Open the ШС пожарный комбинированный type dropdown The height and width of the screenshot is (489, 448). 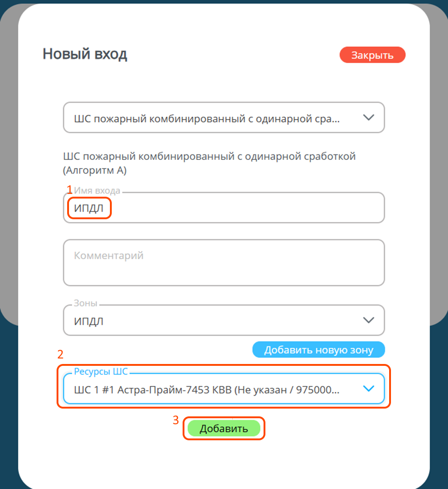(x=224, y=118)
